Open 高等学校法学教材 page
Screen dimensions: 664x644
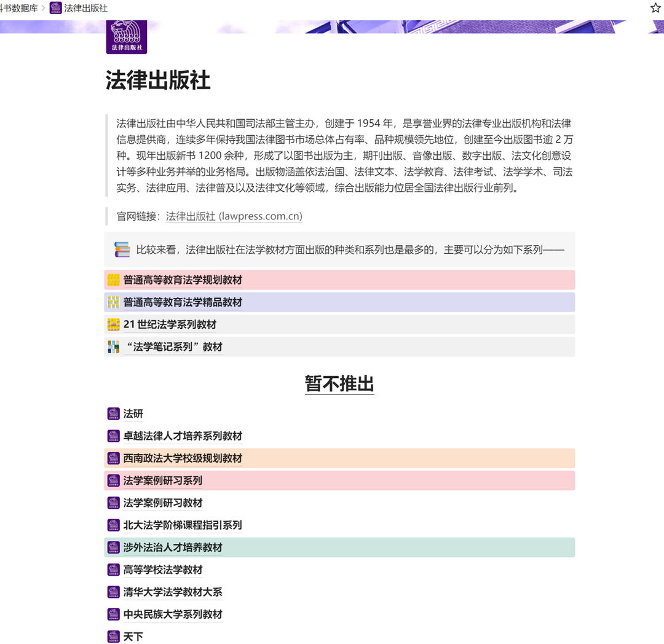pos(162,570)
